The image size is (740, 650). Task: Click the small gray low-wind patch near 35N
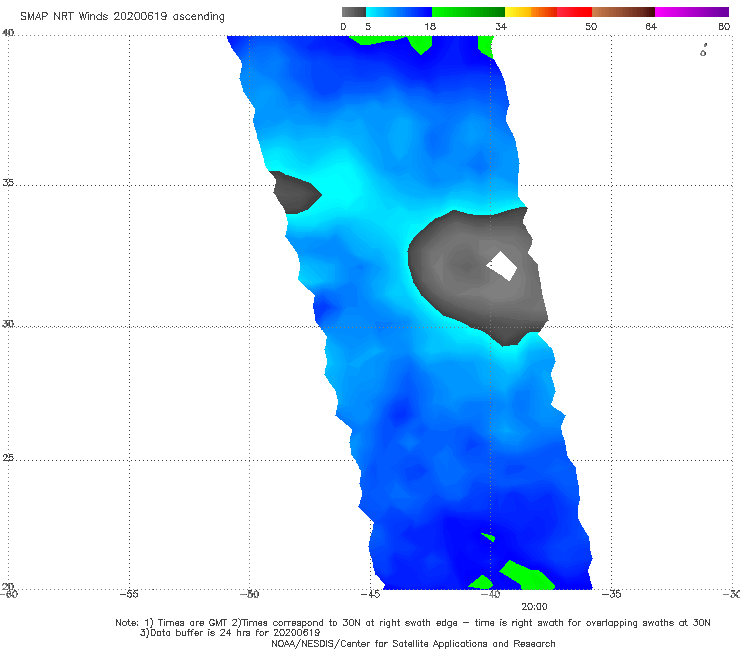pos(295,193)
